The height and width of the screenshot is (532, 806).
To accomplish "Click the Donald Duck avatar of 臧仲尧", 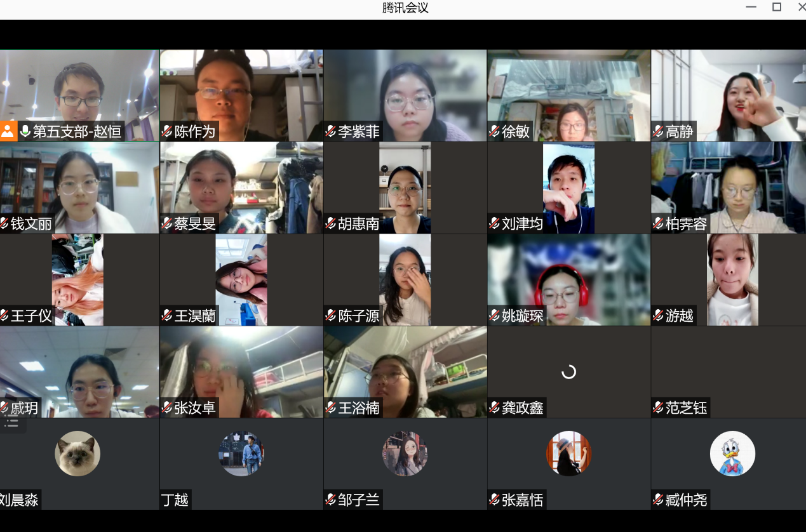I will [732, 454].
